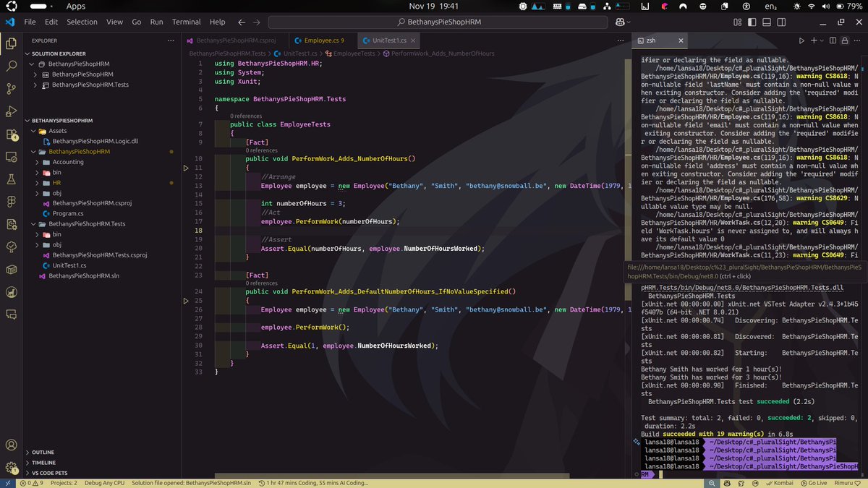
Task: Open the Terminal menu
Action: point(186,21)
